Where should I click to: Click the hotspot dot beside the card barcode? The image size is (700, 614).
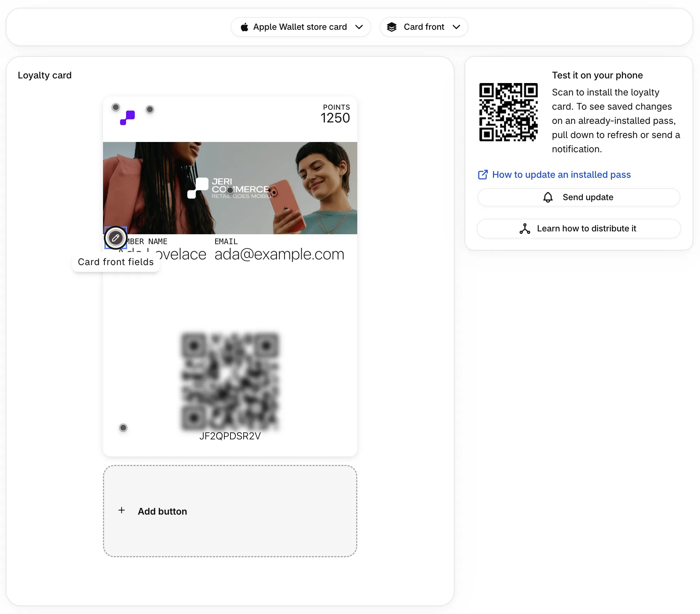123,428
